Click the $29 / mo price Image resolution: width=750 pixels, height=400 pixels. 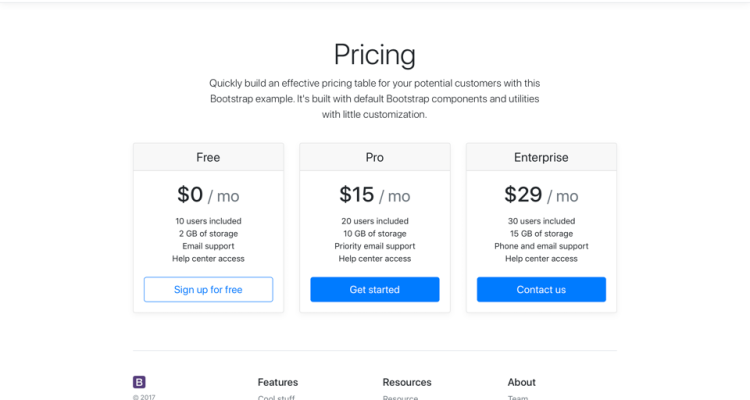541,195
